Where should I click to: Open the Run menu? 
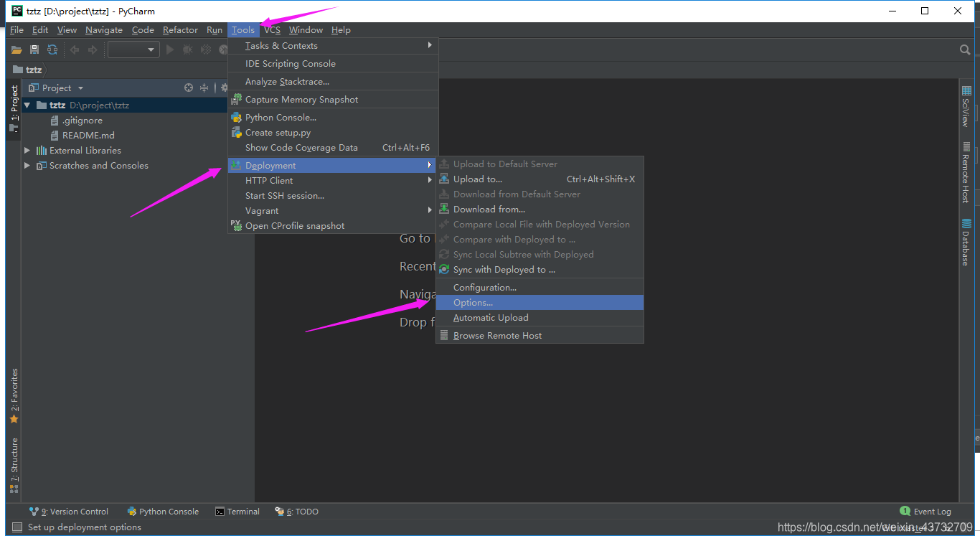pyautogui.click(x=215, y=30)
